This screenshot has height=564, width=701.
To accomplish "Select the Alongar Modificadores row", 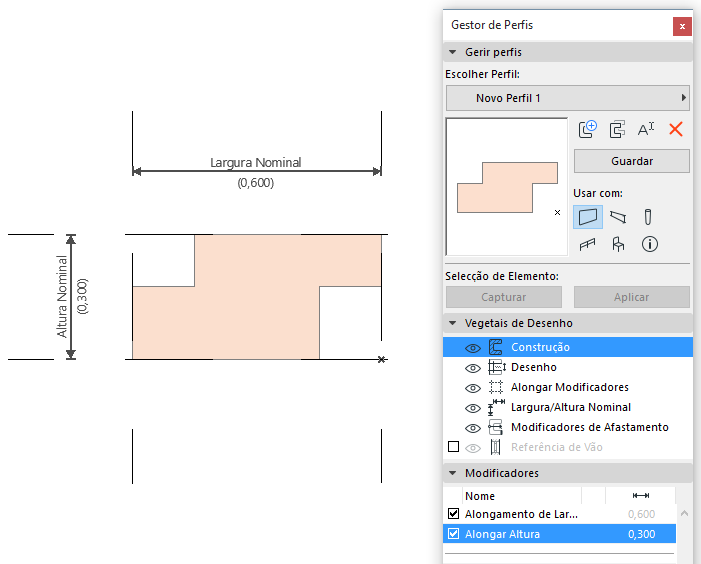I will pyautogui.click(x=568, y=387).
